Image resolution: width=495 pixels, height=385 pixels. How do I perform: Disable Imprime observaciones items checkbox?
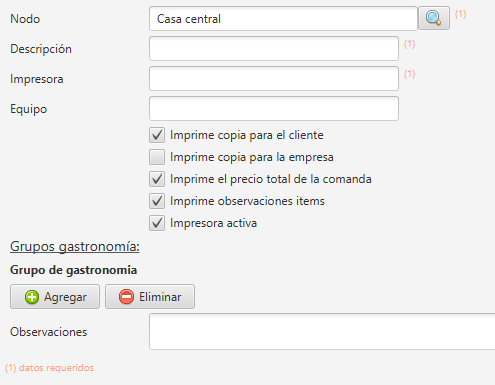coord(157,201)
